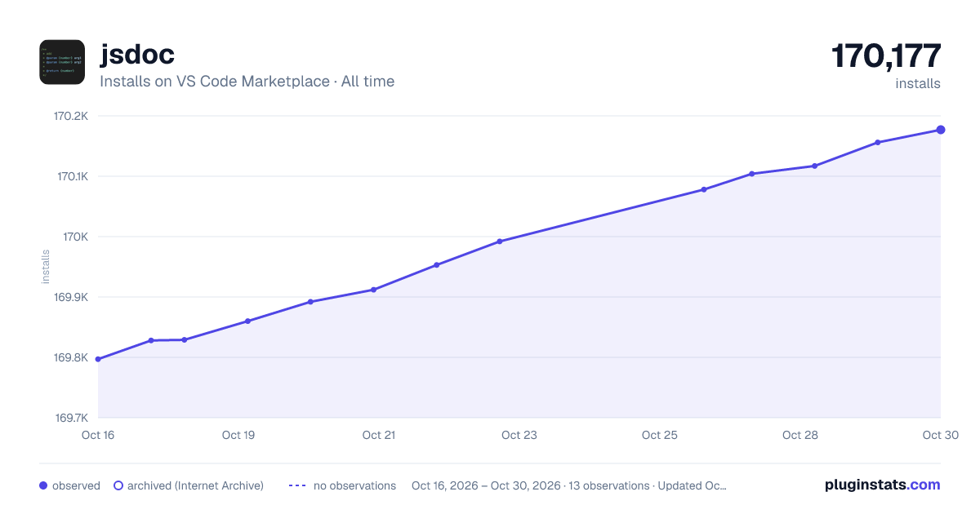Click the data point just before Oct 23
The height and width of the screenshot is (514, 980).
click(x=500, y=241)
